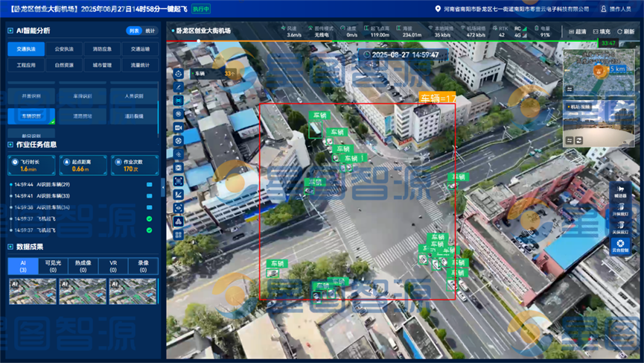Screen dimensions: 644x363
Task: Click the 风速 wind speed indicator
Action: pyautogui.click(x=291, y=31)
